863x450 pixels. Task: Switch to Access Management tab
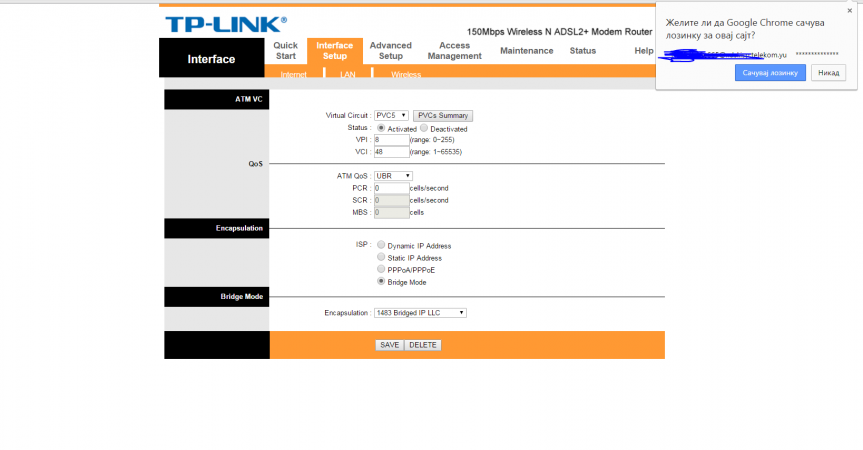tap(455, 51)
